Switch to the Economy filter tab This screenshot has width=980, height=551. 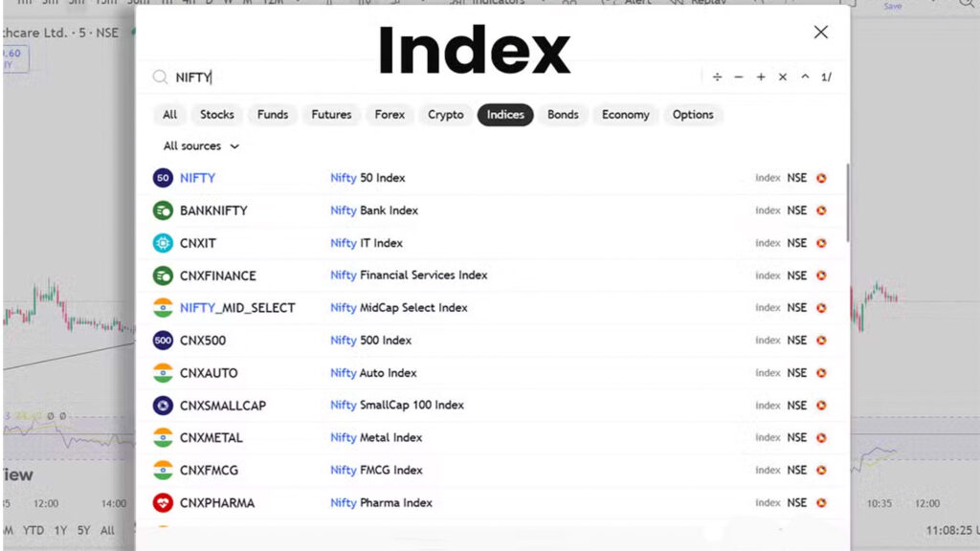point(626,115)
